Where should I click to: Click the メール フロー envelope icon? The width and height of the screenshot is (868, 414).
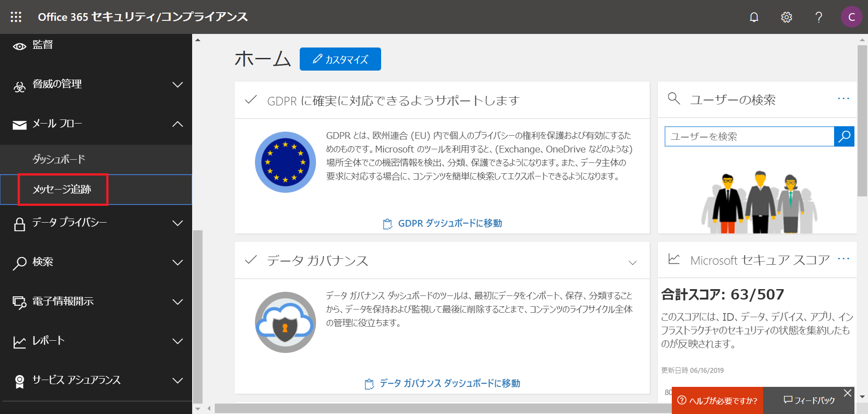(x=19, y=125)
